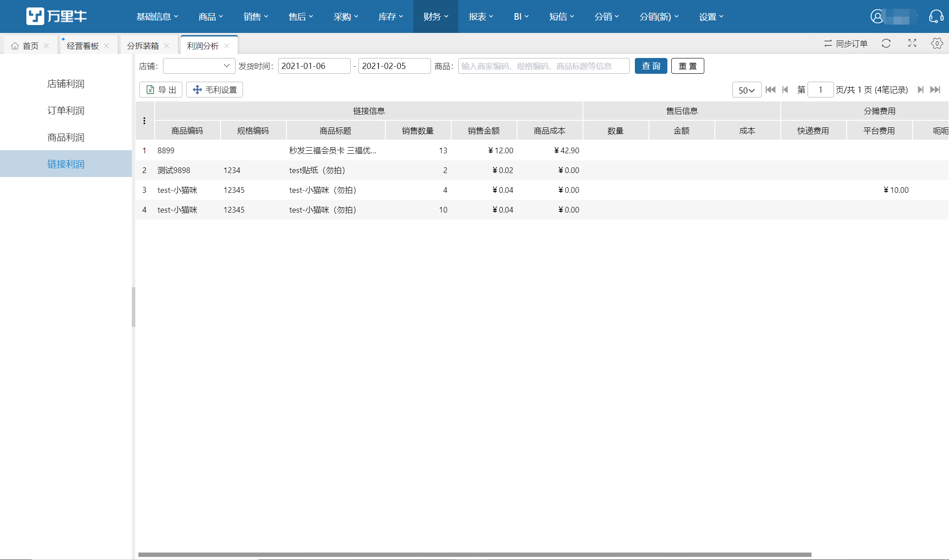The width and height of the screenshot is (949, 560).
Task: Select 订单利润 in sidebar
Action: (66, 111)
